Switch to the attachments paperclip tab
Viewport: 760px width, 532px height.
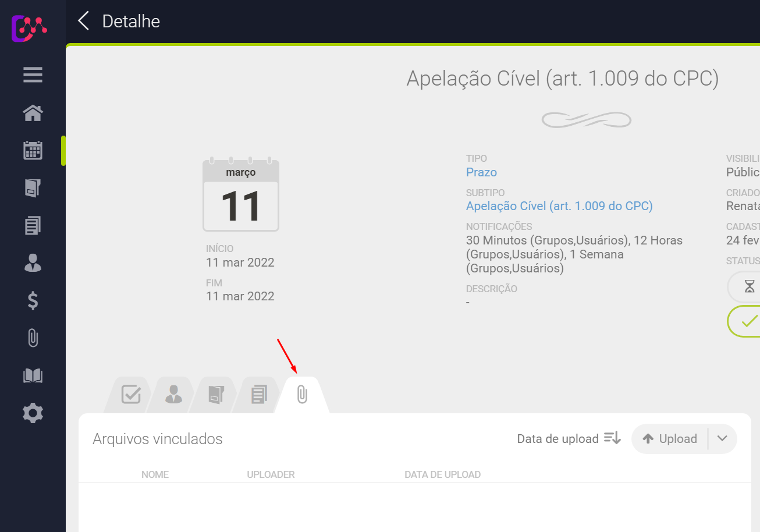[302, 395]
